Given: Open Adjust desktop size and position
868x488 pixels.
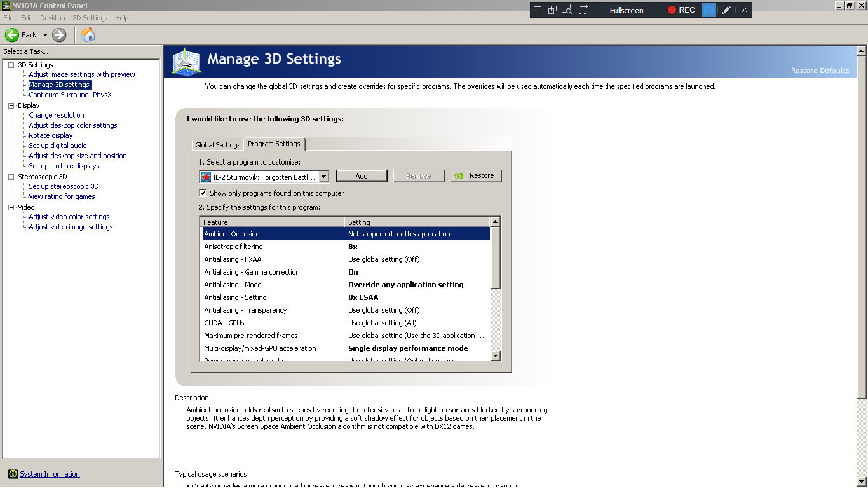Looking at the screenshot, I should (x=78, y=156).
